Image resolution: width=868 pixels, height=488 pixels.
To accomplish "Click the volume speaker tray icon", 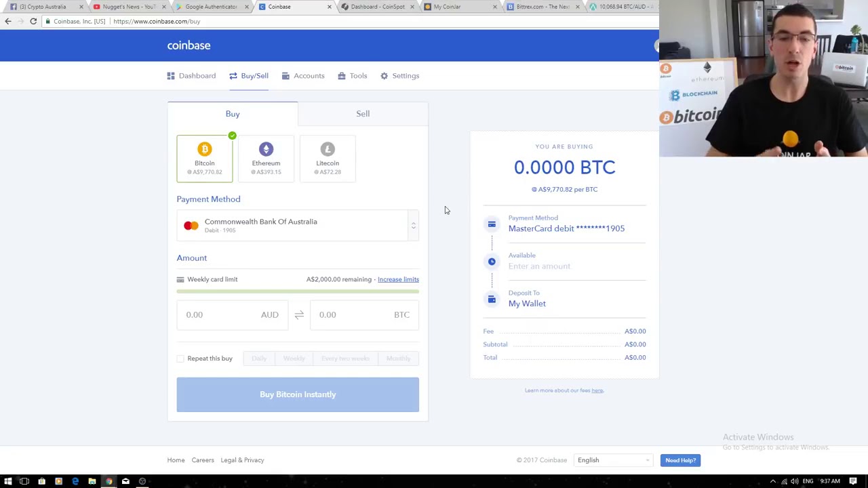I will 795,481.
